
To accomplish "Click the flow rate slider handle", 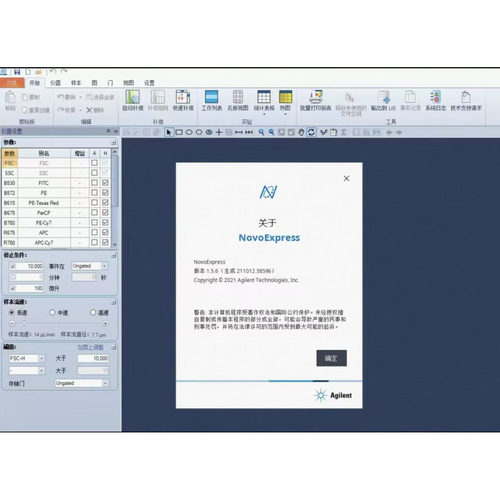I will pyautogui.click(x=24, y=323).
